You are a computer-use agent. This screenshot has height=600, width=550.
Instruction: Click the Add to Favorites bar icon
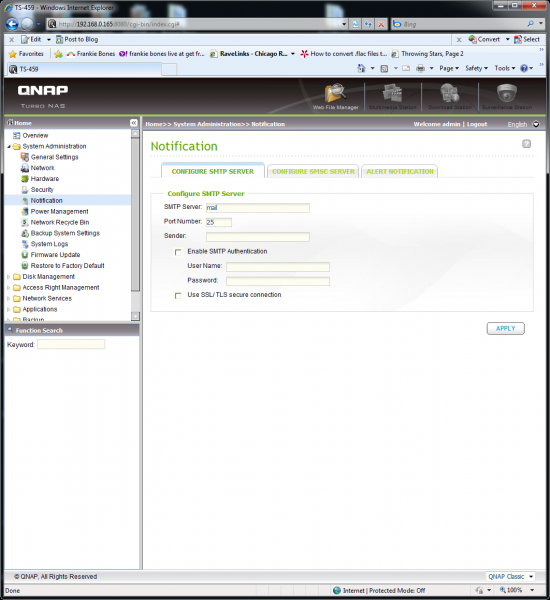tap(58, 54)
